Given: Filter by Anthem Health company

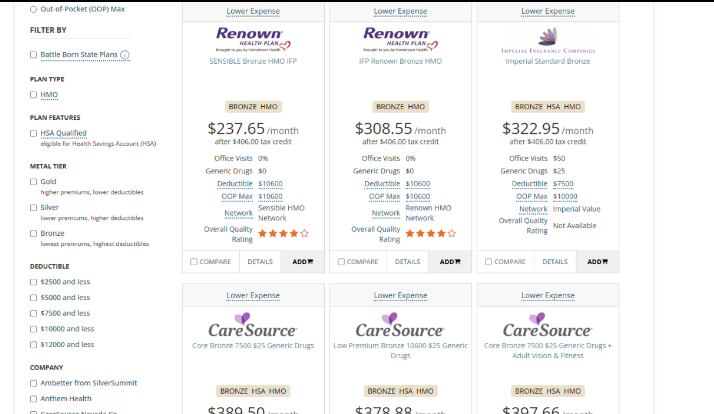Looking at the screenshot, I should point(33,399).
